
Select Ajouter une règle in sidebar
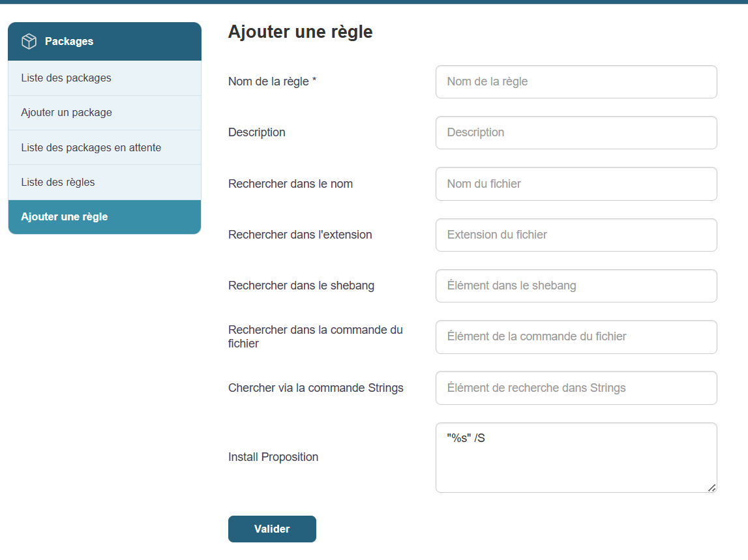click(65, 217)
